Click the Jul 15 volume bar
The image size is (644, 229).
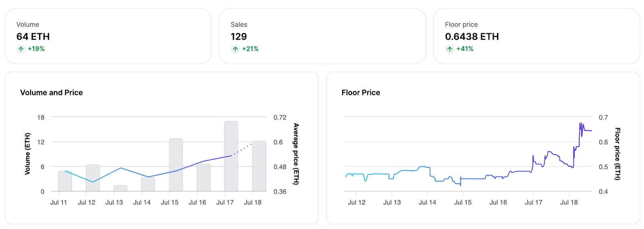[176, 165]
